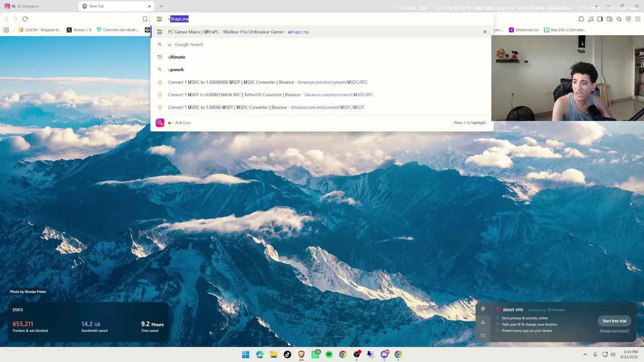Screen dimensions: 644x362
Task: Open the Brave Wallet icon
Action: tap(609, 19)
